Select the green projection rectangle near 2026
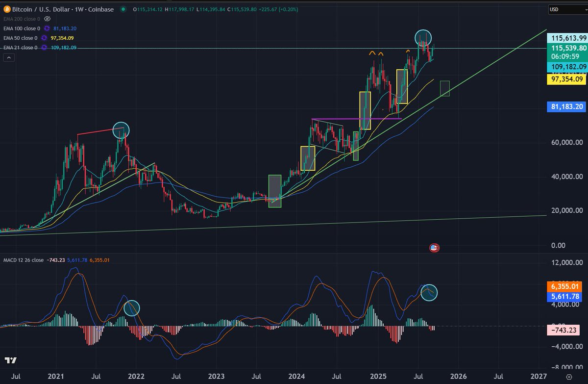The width and height of the screenshot is (588, 384). coord(445,88)
